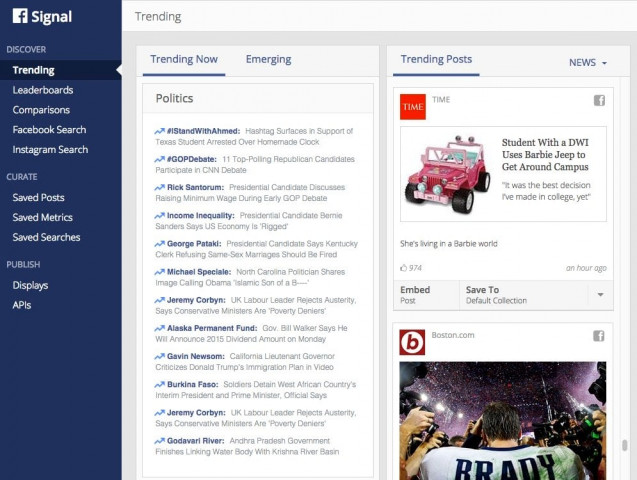Open Comparisons in the sidebar
Viewport: 637px width, 480px height.
pyautogui.click(x=41, y=110)
